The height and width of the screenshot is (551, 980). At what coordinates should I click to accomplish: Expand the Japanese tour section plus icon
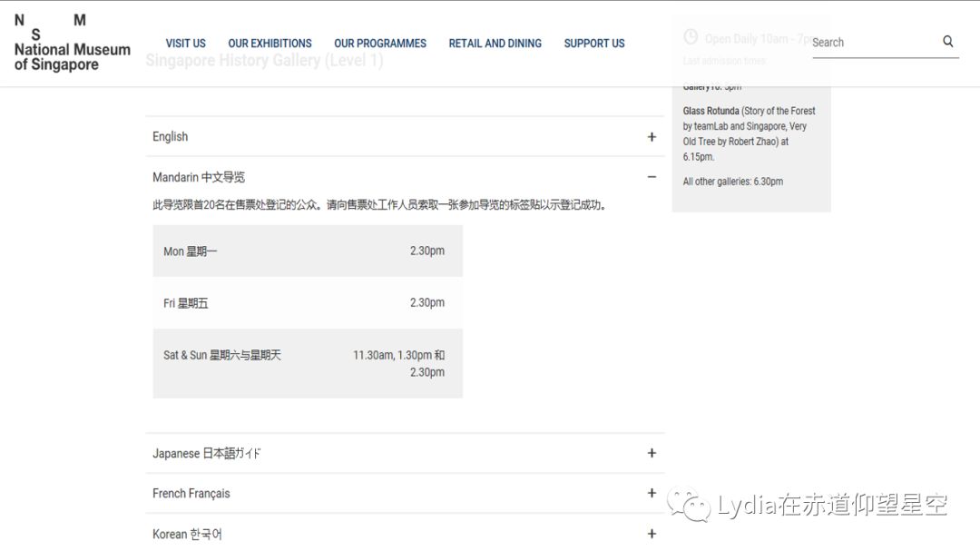(x=652, y=453)
